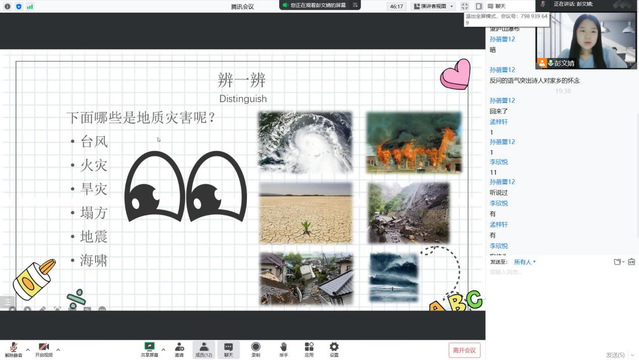Click the 发送 send button

coord(615,355)
